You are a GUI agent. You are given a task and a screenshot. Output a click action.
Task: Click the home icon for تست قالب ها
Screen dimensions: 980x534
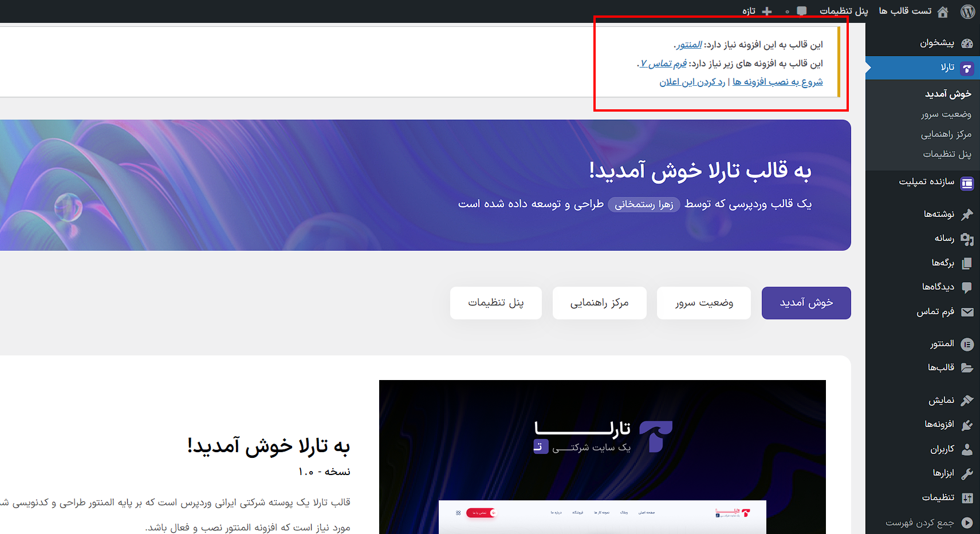tap(943, 11)
